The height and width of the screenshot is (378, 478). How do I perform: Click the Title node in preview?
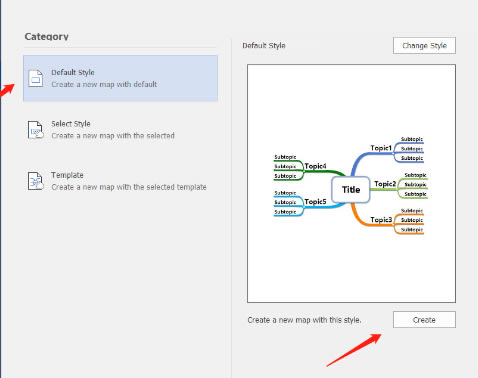click(351, 190)
